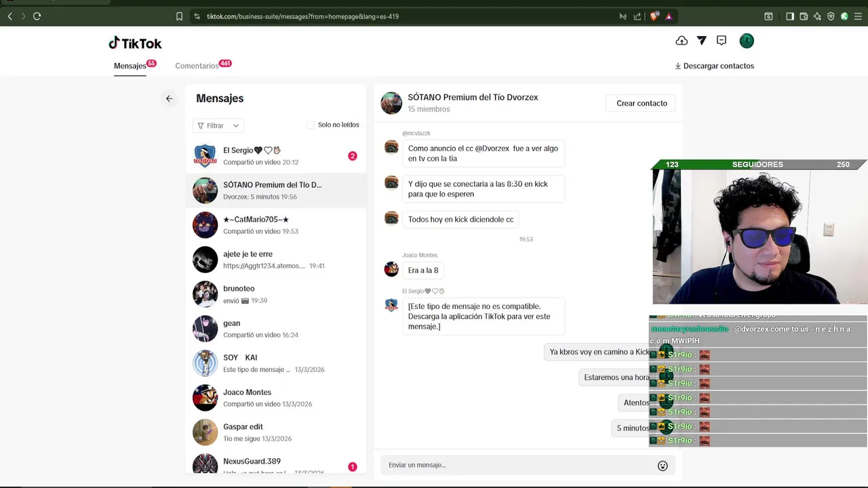Click the back arrow beside Mensajes heading

170,98
